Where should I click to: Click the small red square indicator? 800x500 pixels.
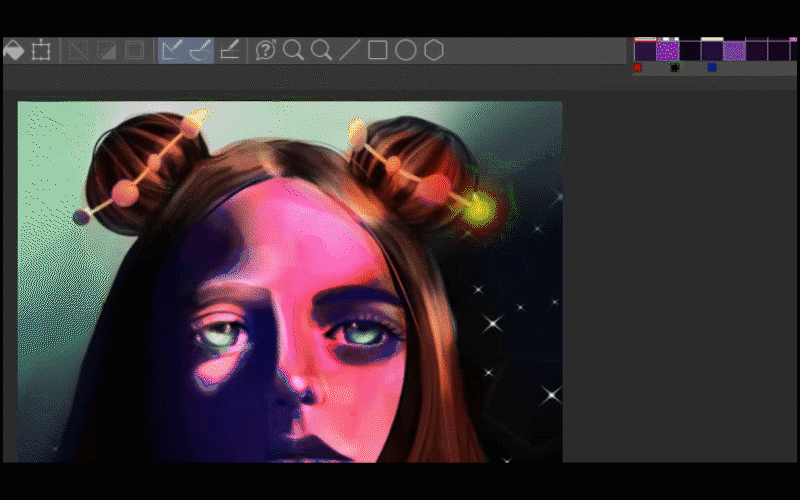[637, 67]
